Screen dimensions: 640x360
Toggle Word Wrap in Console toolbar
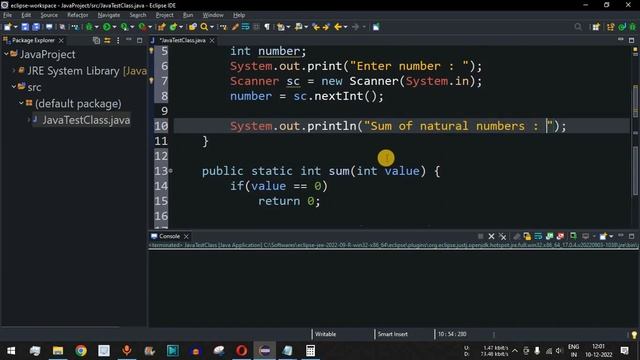pyautogui.click(x=538, y=236)
